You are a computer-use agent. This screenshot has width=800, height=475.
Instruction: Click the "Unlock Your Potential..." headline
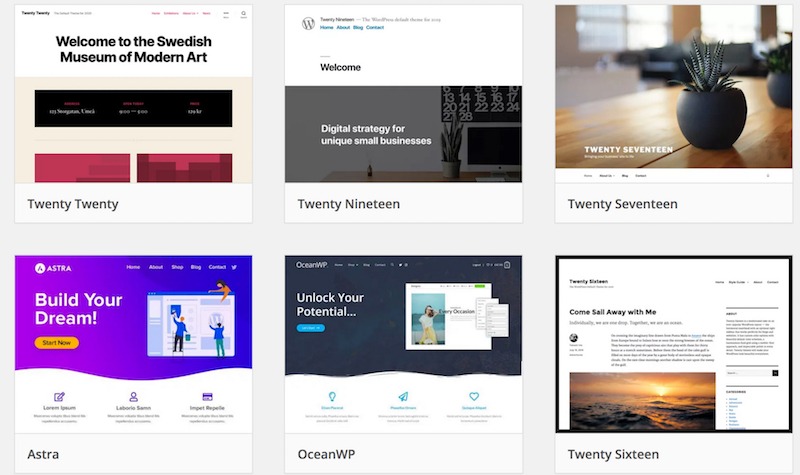coord(330,304)
